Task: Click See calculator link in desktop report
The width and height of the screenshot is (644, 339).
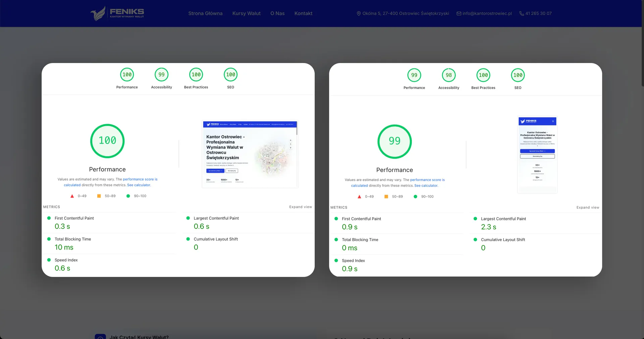Action: pyautogui.click(x=139, y=185)
